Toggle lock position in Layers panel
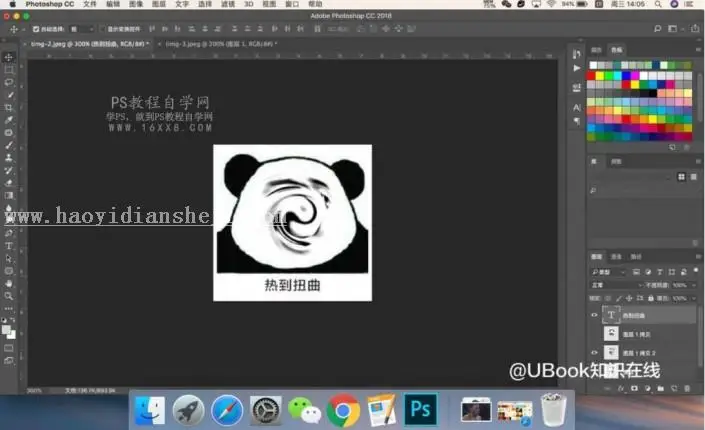The image size is (705, 430). click(629, 298)
